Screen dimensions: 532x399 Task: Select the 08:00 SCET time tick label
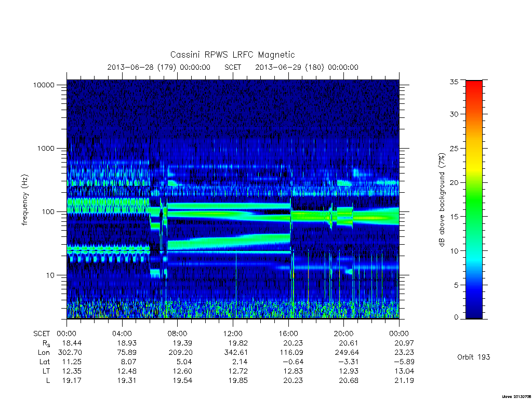(x=178, y=334)
